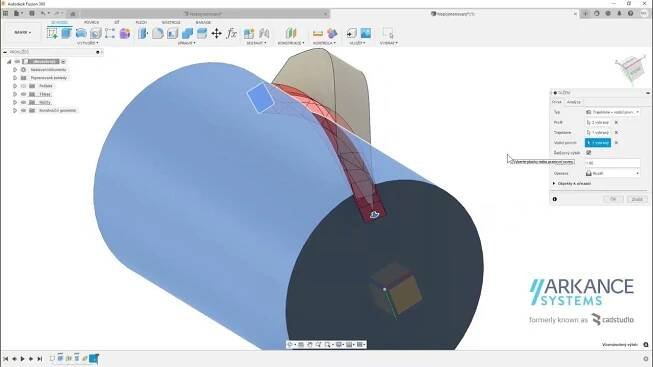Expand the Modify group dropdown label
This screenshot has width=653, height=367.
187,43
